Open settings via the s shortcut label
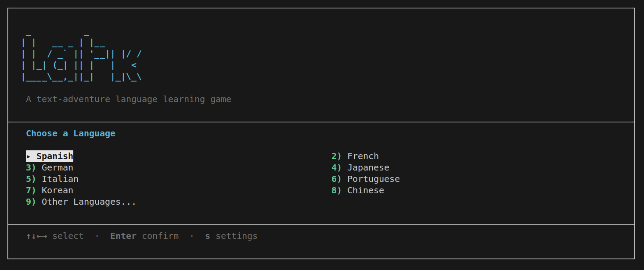The width and height of the screenshot is (644, 270). (231, 236)
